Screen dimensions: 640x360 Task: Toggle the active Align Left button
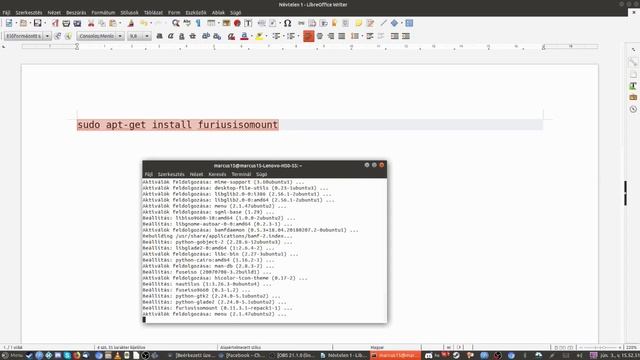tap(309, 36)
